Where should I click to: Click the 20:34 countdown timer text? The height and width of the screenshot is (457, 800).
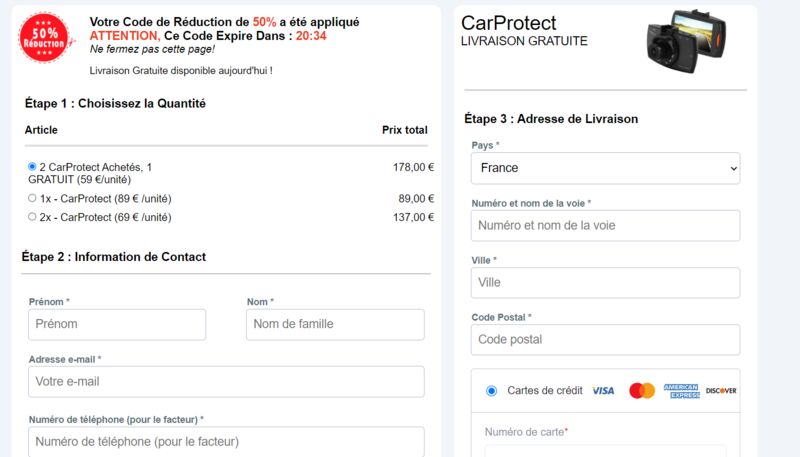311,36
